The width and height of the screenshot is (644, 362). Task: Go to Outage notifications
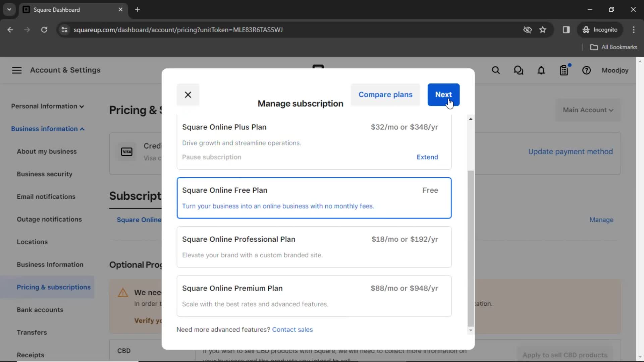[49, 219]
